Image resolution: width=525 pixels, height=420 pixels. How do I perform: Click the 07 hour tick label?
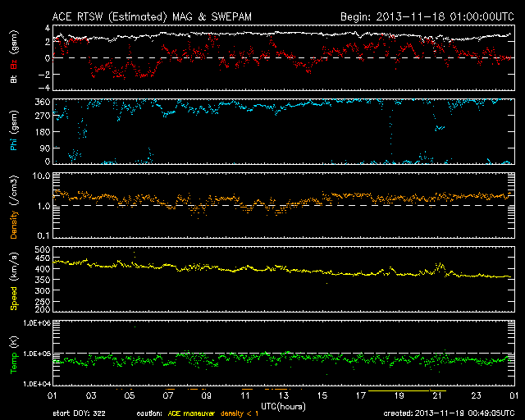[x=167, y=396]
